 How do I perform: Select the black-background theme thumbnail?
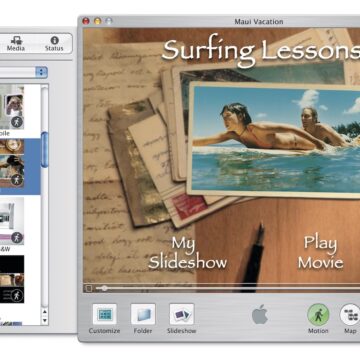click(x=12, y=279)
